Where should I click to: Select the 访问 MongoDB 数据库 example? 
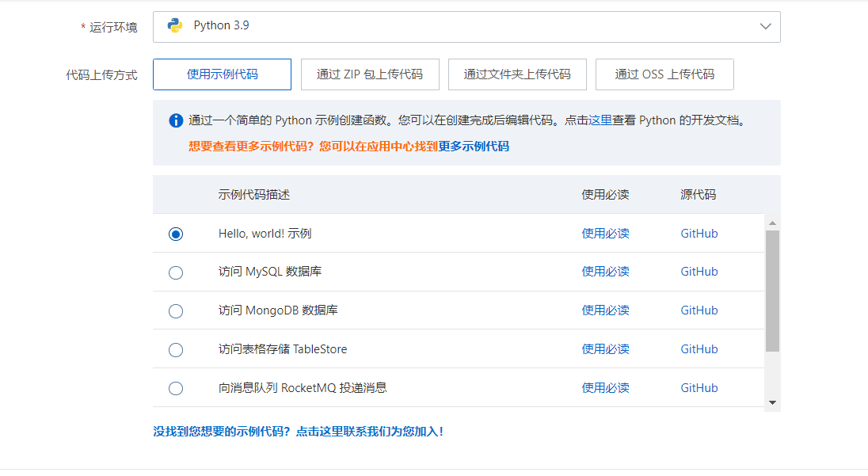click(x=175, y=310)
